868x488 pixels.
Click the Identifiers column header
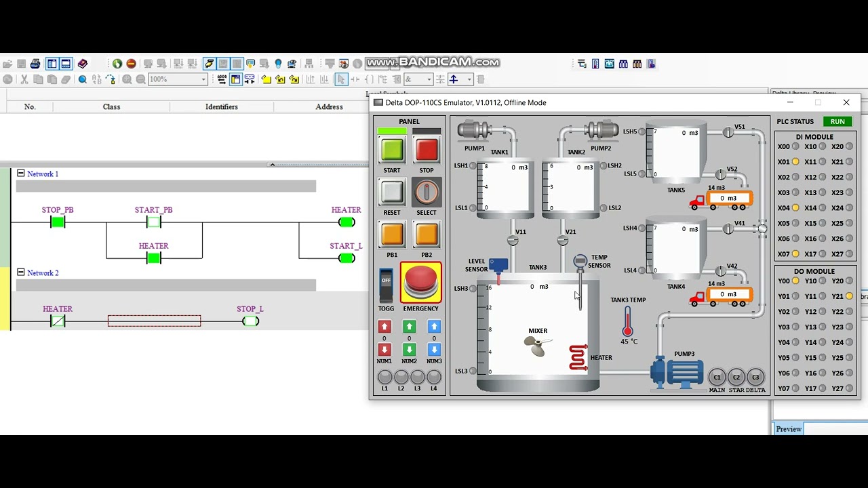pos(222,106)
